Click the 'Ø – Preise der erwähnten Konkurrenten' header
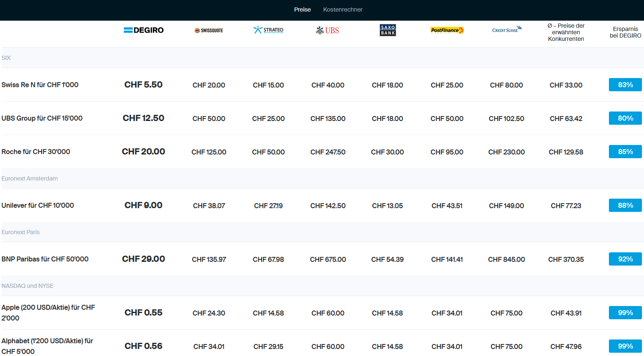644x356 pixels. [x=566, y=32]
